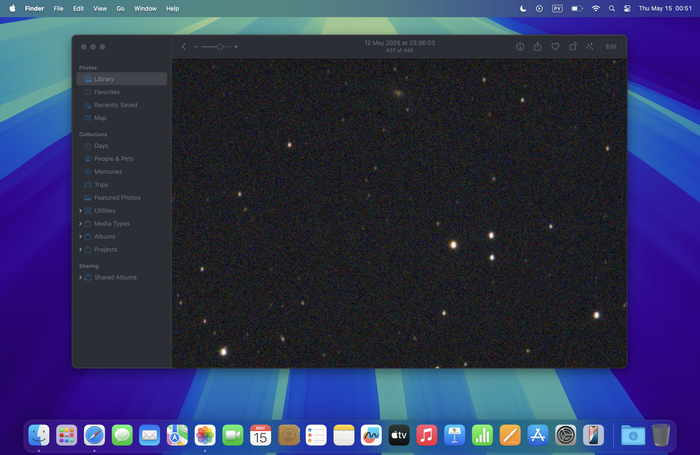Toggle Focus moon icon in menu bar

(523, 8)
